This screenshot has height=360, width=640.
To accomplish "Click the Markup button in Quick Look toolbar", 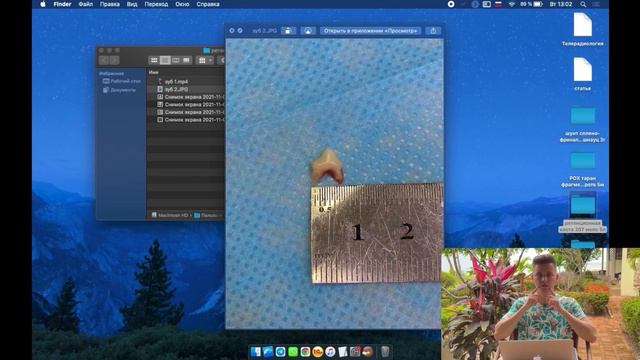I will (x=308, y=31).
